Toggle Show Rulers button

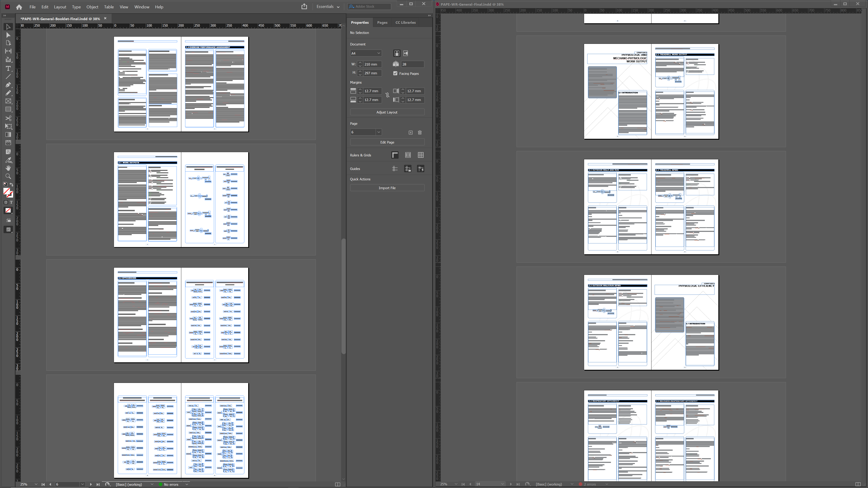(x=395, y=155)
